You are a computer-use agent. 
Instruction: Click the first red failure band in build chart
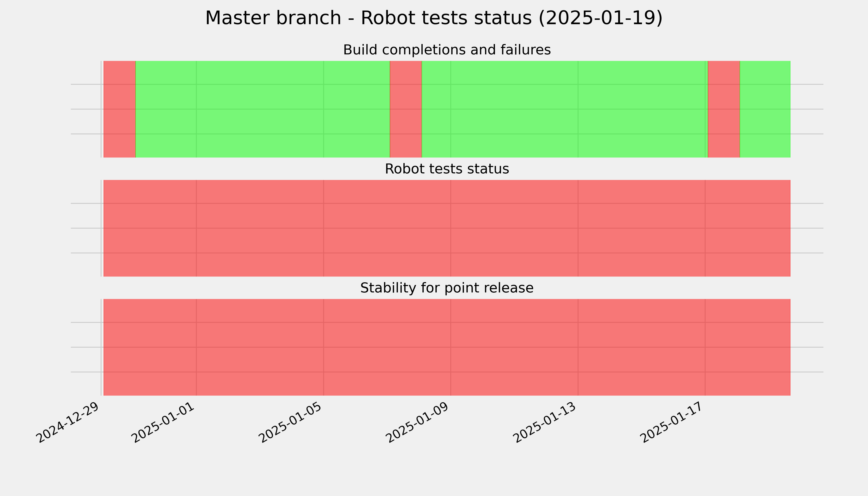coord(120,109)
